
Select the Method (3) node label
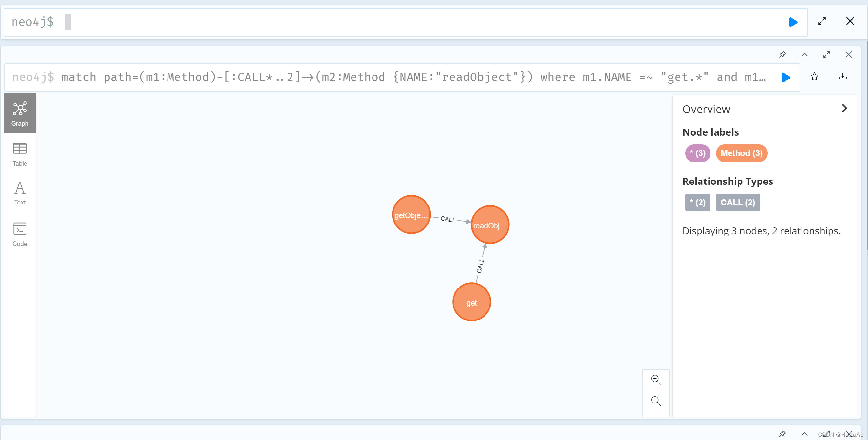[741, 153]
